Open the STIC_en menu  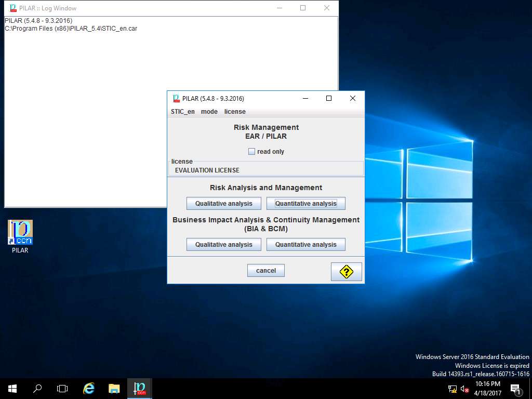[x=182, y=112]
